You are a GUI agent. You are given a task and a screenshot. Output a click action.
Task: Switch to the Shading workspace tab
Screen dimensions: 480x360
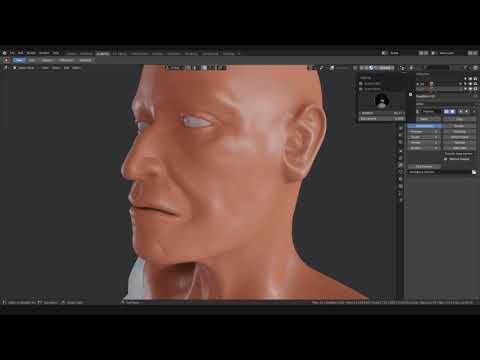tap(157, 53)
